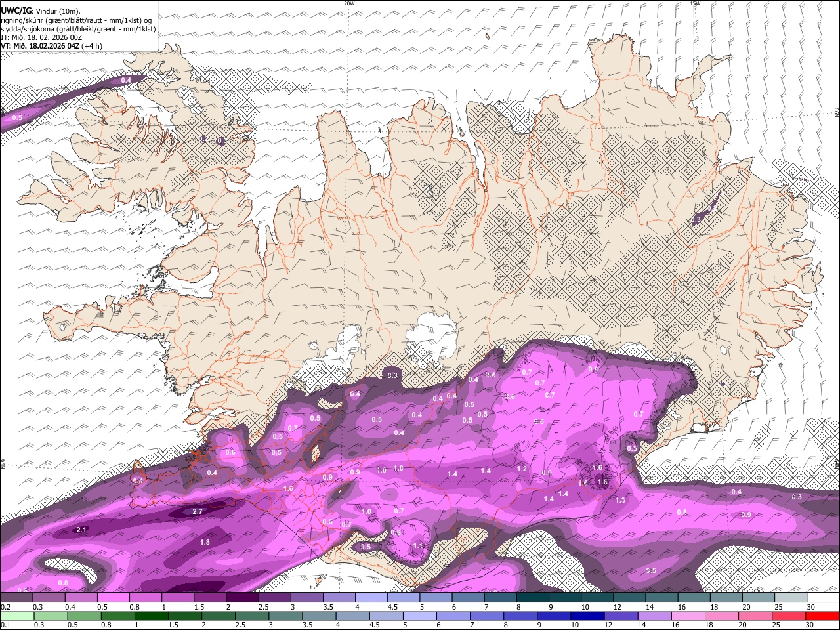Click the 'rigning/skúrir' legend description line
Image resolution: width=840 pixels, height=630 pixels.
point(77,20)
